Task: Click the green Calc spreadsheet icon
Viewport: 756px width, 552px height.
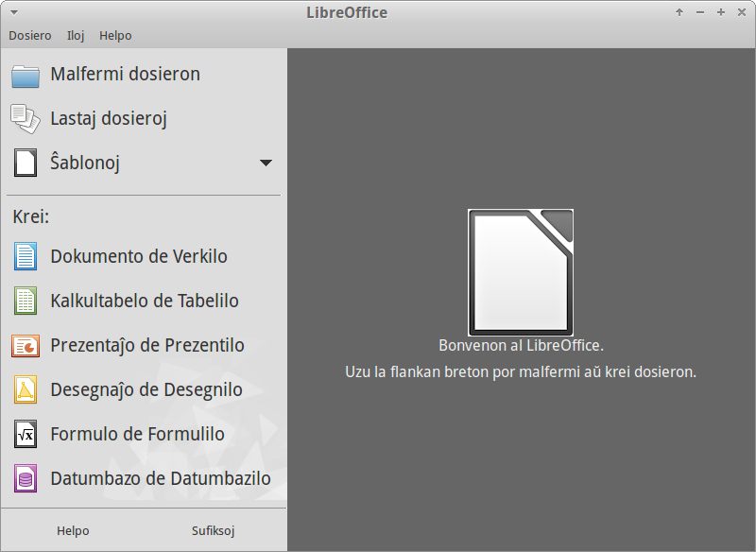Action: [26, 301]
